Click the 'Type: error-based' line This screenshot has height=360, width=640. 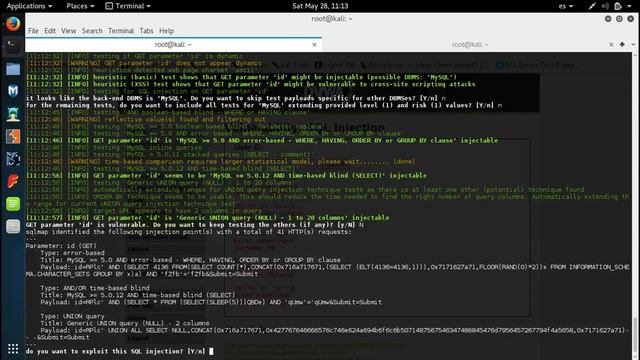[72, 253]
